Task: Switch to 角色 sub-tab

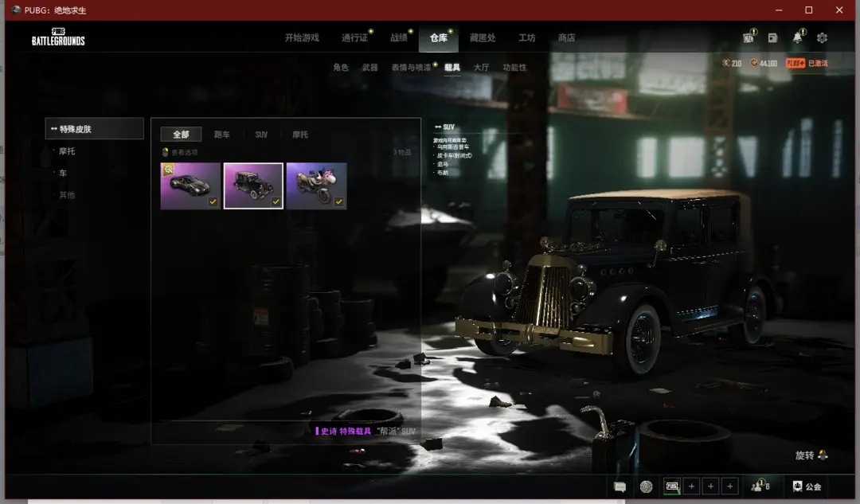Action: click(x=341, y=67)
